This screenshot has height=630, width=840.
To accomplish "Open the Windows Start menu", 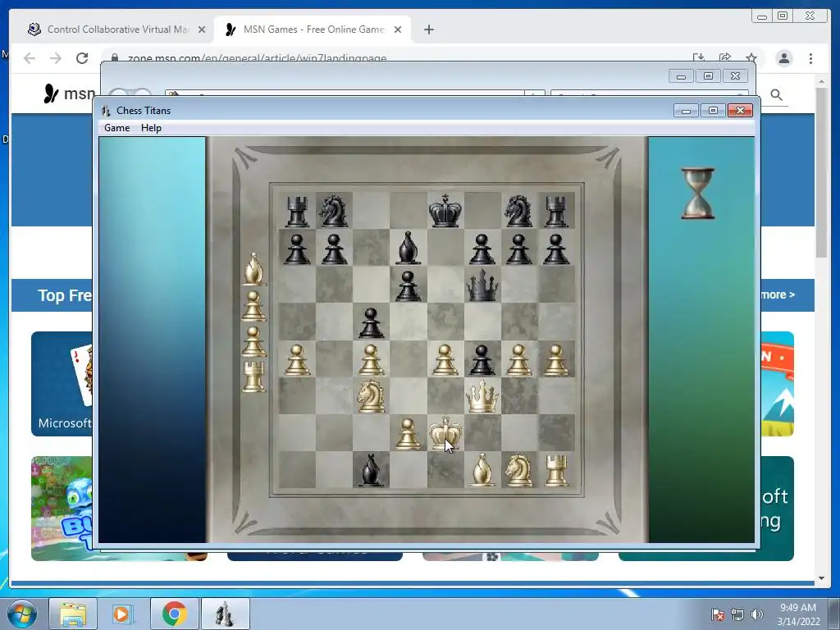I will click(x=21, y=614).
